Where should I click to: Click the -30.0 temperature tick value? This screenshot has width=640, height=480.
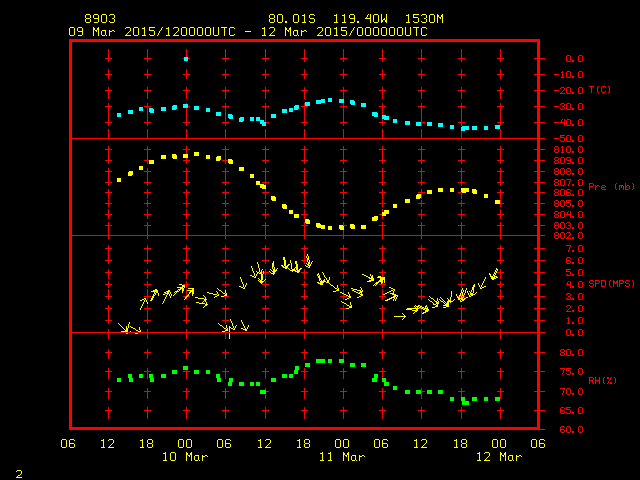click(569, 107)
